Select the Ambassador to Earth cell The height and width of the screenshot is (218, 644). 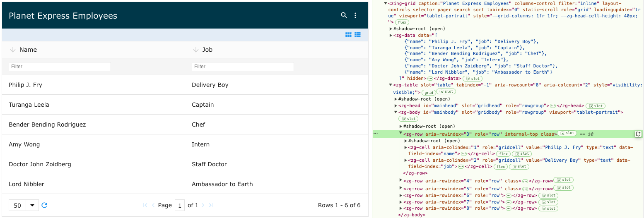click(x=277, y=184)
